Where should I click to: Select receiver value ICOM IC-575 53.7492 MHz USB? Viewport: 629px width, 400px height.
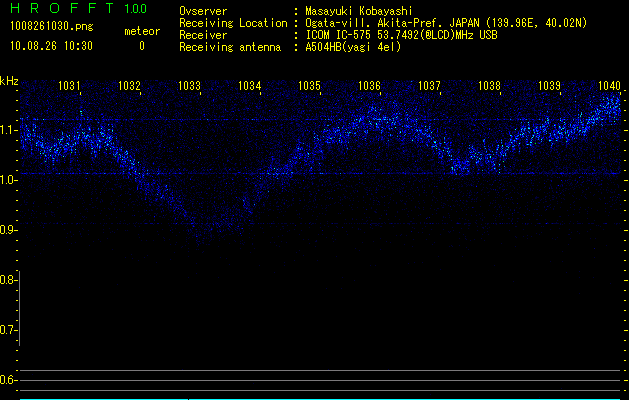coord(402,35)
